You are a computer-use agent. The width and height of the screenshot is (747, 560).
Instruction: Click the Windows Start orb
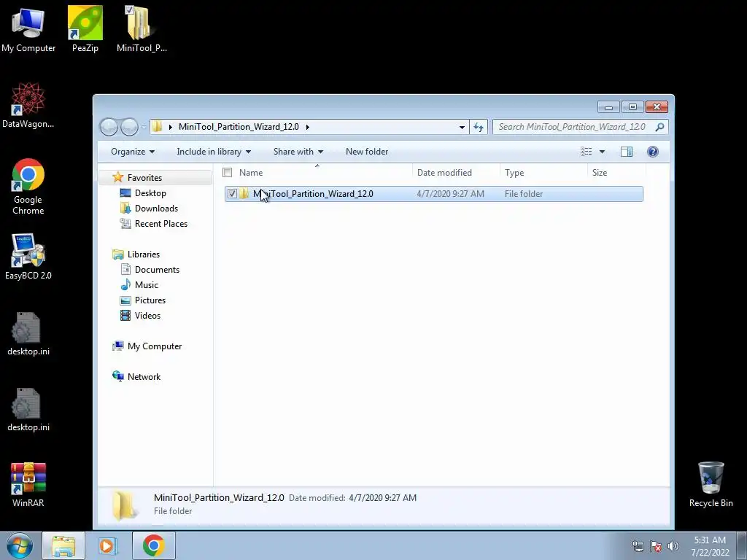(x=20, y=545)
